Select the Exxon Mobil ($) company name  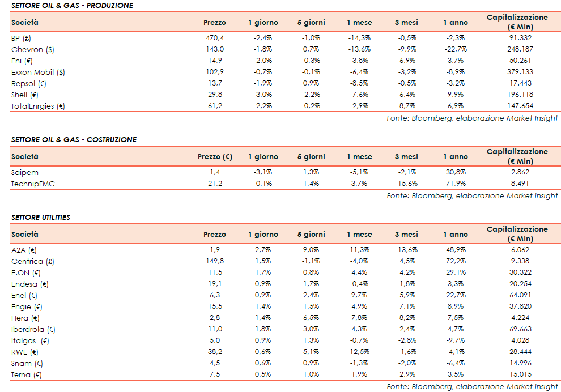pos(38,72)
